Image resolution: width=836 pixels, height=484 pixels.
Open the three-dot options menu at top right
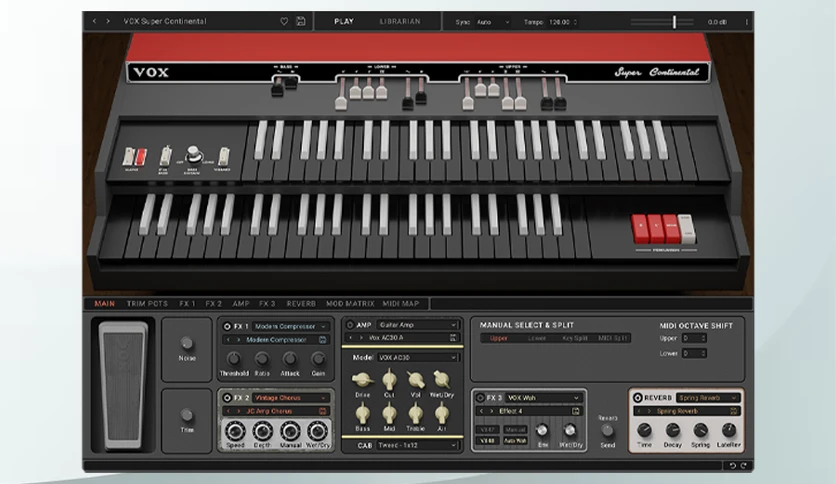tap(746, 22)
